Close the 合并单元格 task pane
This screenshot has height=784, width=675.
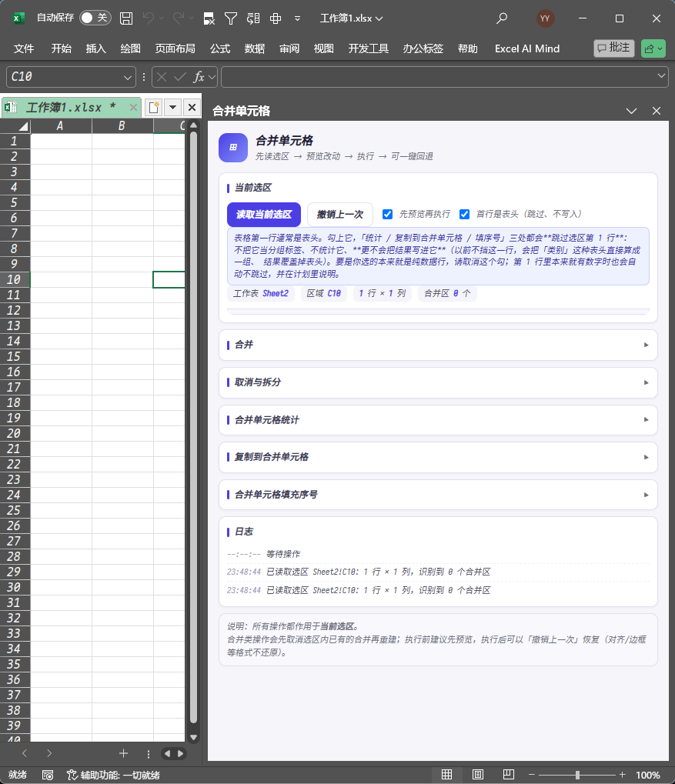(x=657, y=111)
